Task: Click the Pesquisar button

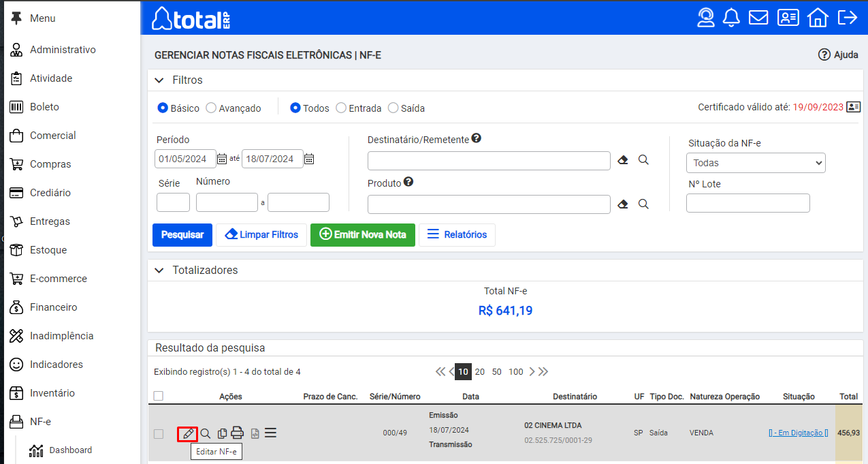Action: pyautogui.click(x=182, y=234)
